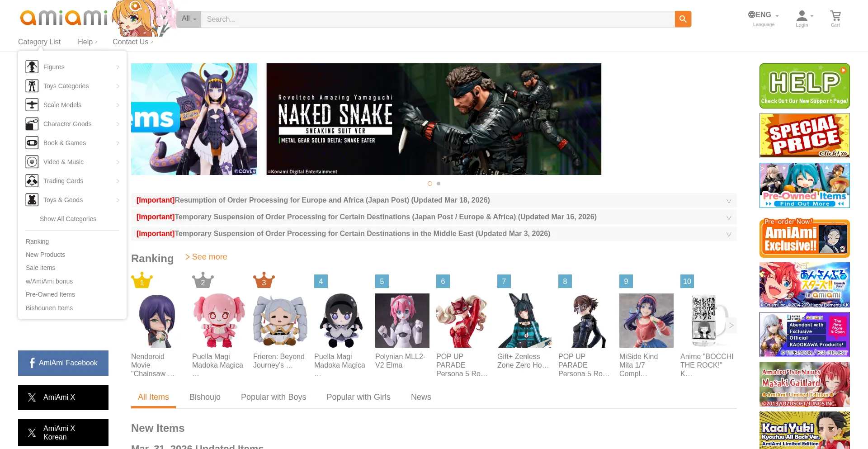Switch to the Bishoujo tab
The image size is (868, 449).
pyautogui.click(x=205, y=397)
